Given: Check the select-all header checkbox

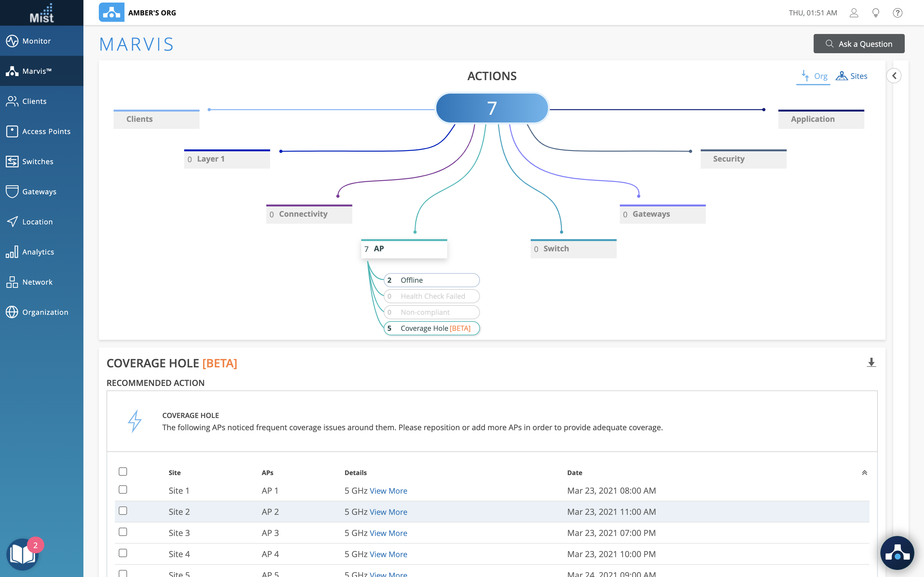Looking at the screenshot, I should point(123,472).
